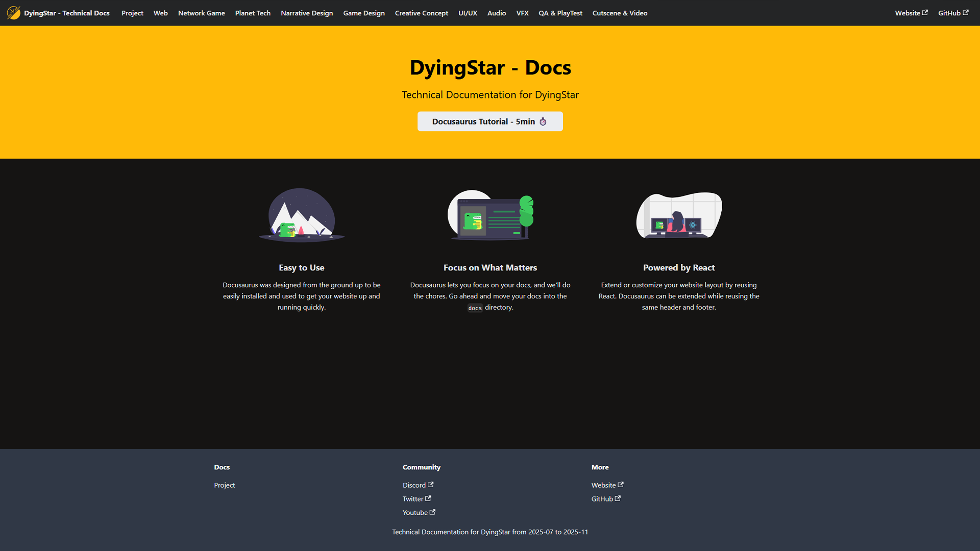This screenshot has width=980, height=551.
Task: Click the stopwatch icon on the tutorial button
Action: tap(543, 122)
